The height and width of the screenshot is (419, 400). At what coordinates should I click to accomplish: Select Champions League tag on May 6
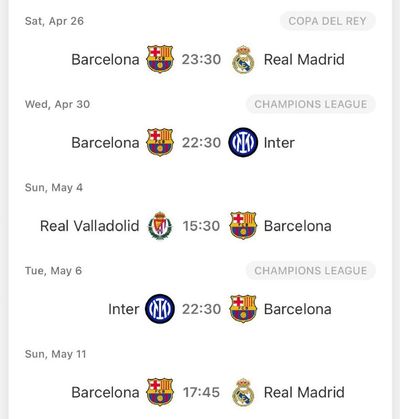point(311,270)
